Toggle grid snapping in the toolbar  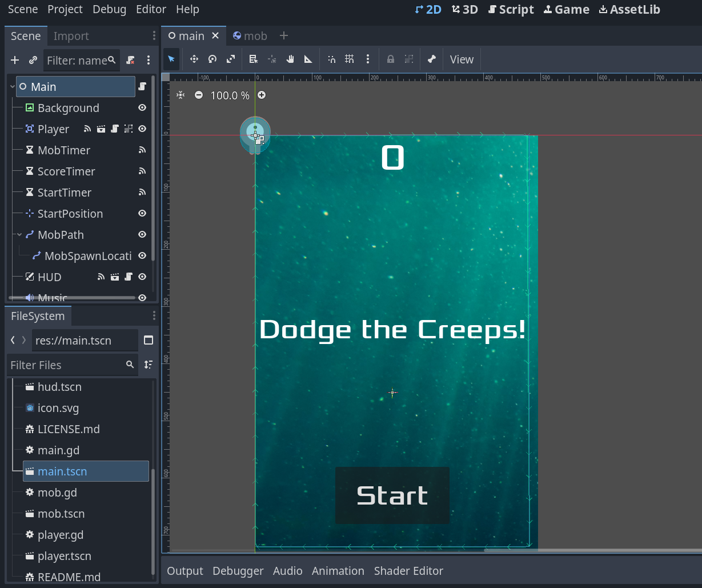[350, 59]
